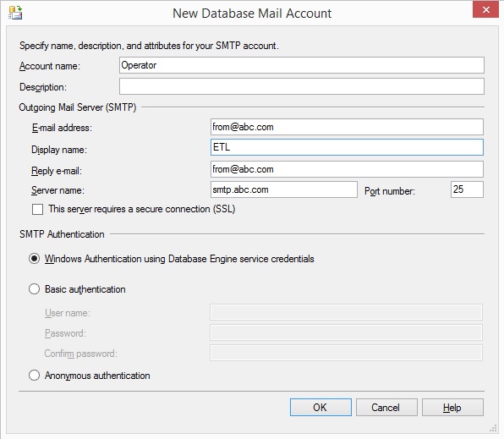Click the Reply e-mail input field
The image size is (504, 439).
[347, 169]
